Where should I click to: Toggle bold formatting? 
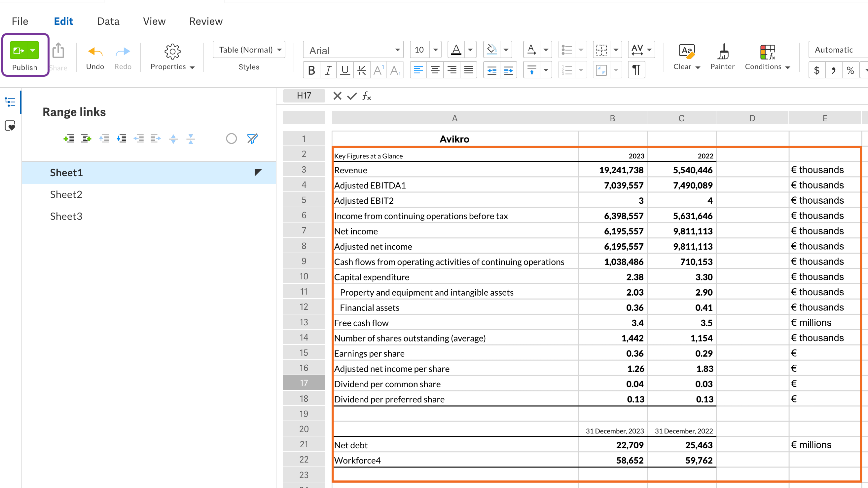pos(311,70)
